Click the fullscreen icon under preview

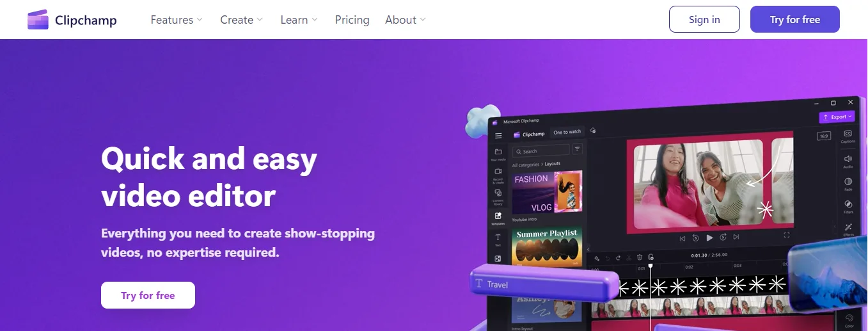tap(787, 236)
